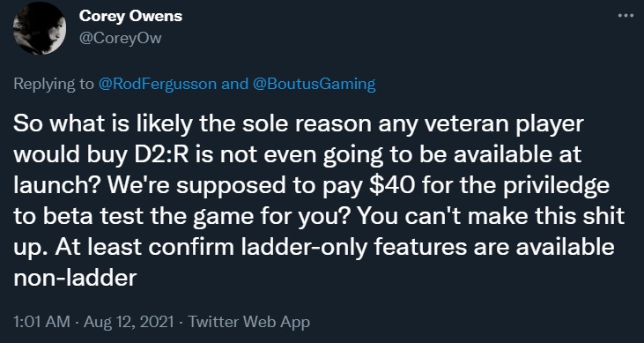This screenshot has width=644, height=343.
Task: Click the tweet body text paragraph
Action: (319, 201)
